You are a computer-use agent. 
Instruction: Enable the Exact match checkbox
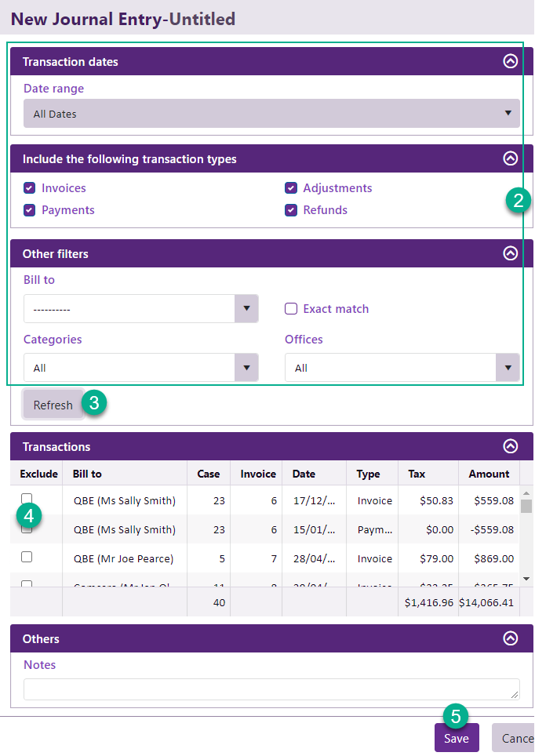291,309
